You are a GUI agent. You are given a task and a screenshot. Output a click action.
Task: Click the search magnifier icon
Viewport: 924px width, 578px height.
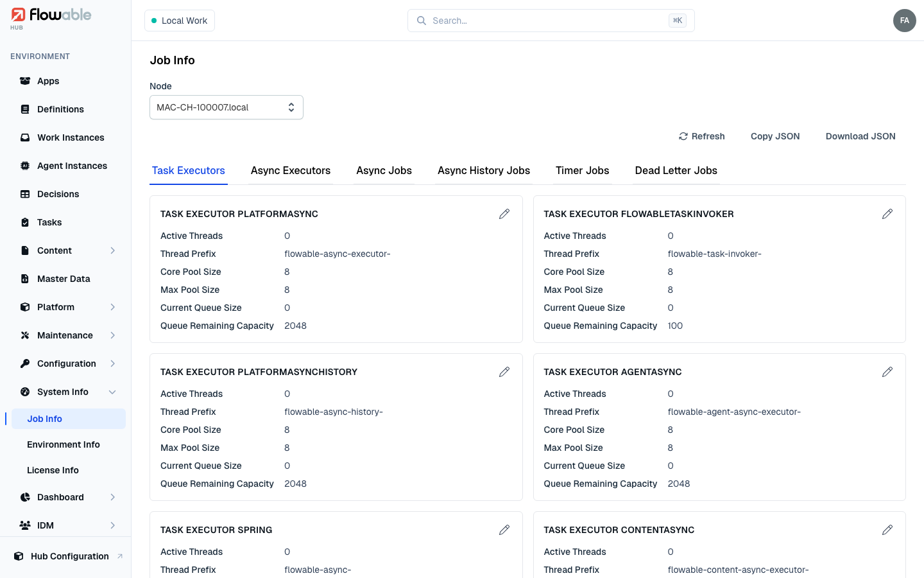(x=422, y=21)
